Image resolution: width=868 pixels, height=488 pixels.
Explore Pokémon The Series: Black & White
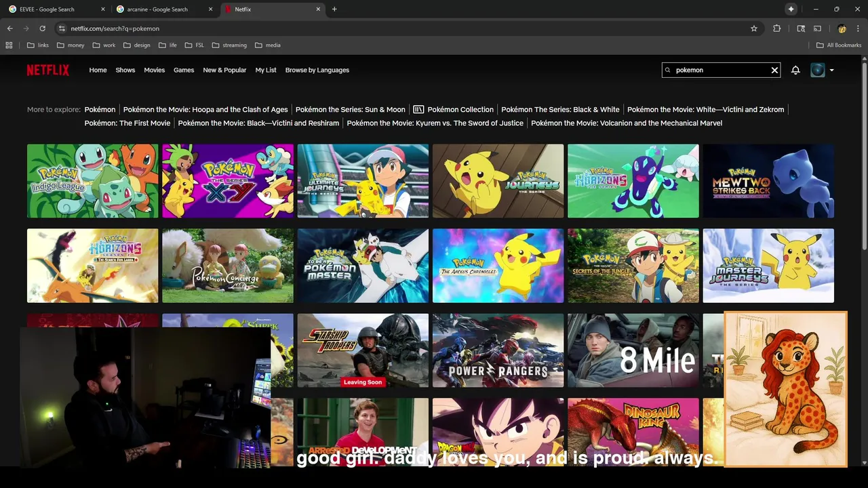[560, 109]
